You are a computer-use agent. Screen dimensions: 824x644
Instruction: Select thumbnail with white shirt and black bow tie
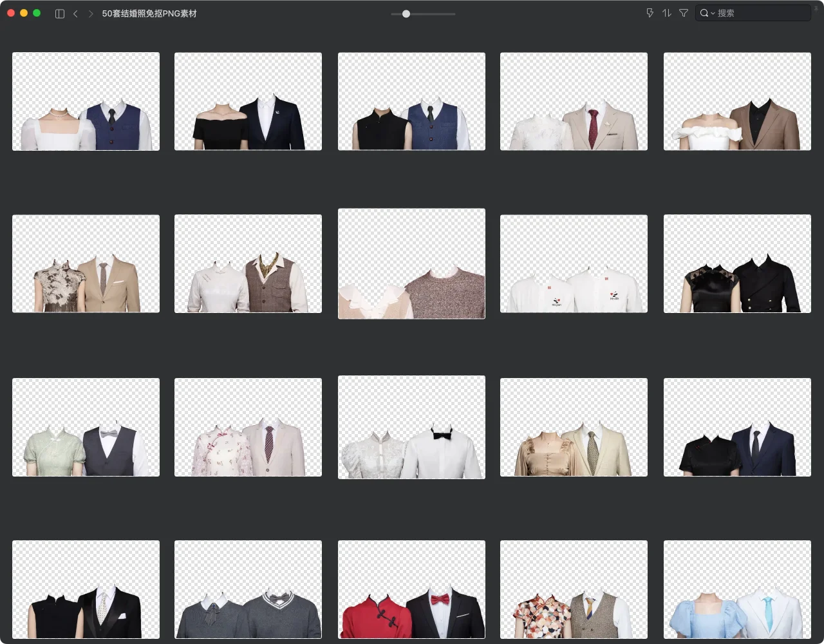[x=411, y=427]
